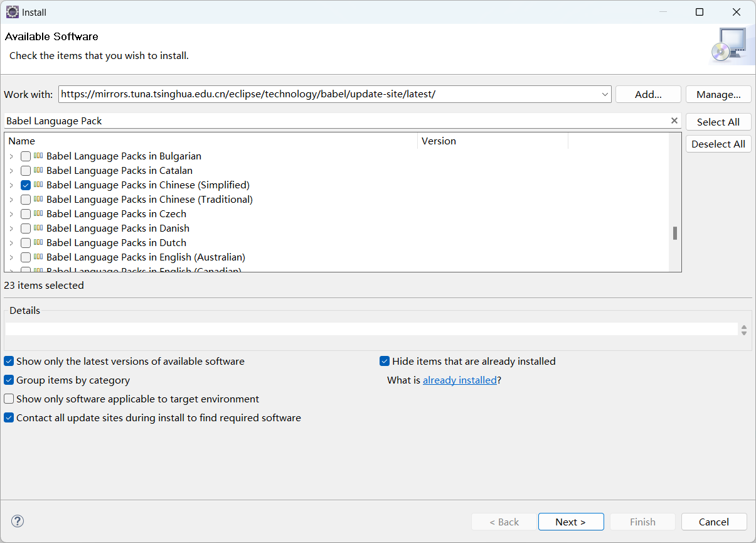Click the category icon beside the Czech pack
The width and height of the screenshot is (756, 543).
coord(38,213)
